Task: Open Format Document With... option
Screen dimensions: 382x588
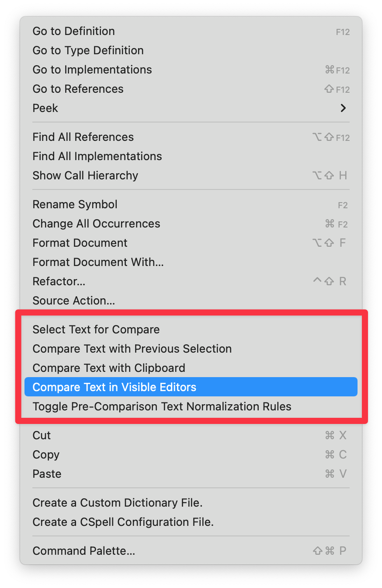Action: (x=191, y=262)
